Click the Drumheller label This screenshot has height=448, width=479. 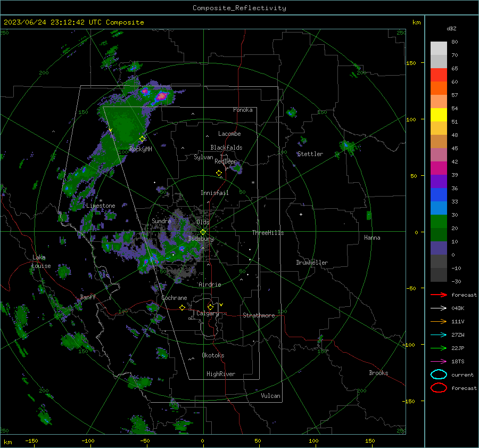(x=312, y=263)
